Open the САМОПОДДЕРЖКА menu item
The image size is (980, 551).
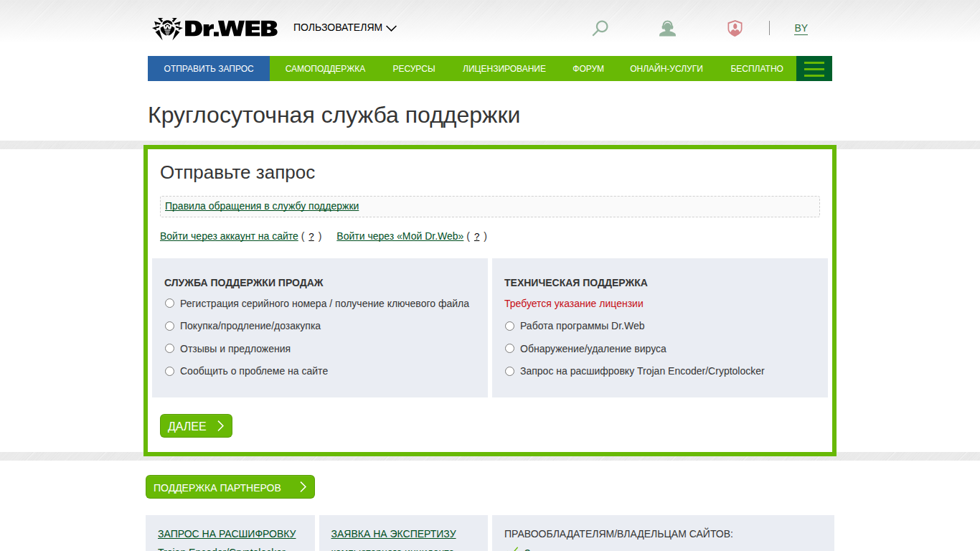click(325, 69)
